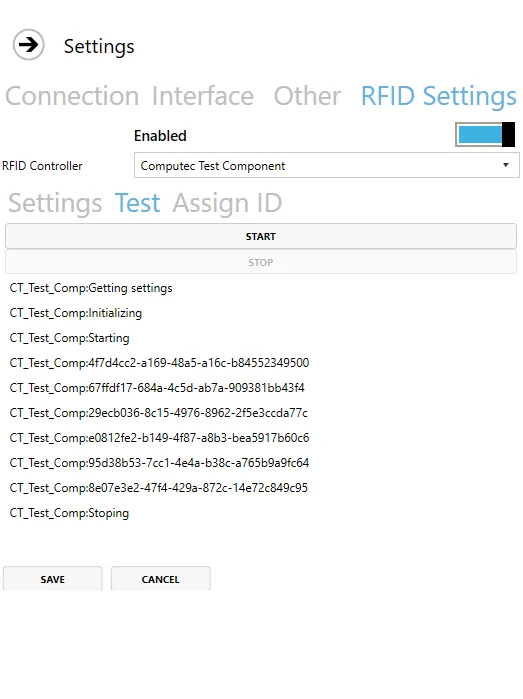Select log entry starting with 29ecb036
The width and height of the screenshot is (523, 699).
(158, 413)
